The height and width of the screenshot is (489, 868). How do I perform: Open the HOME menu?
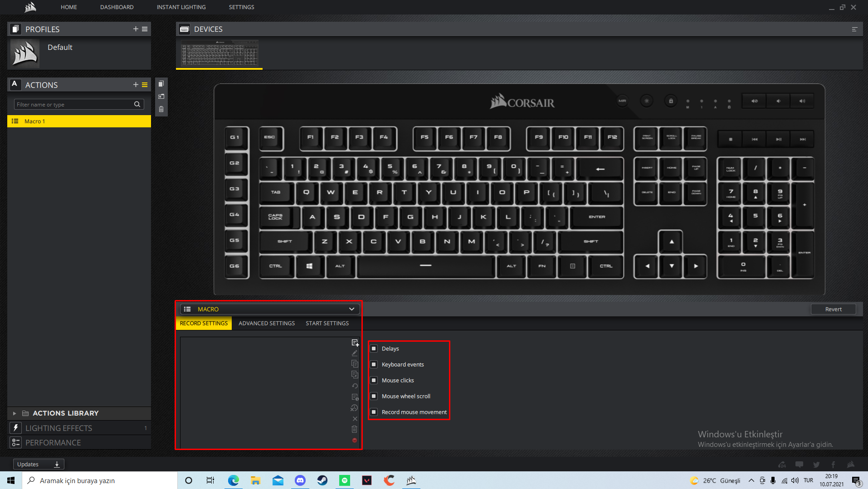click(x=69, y=7)
